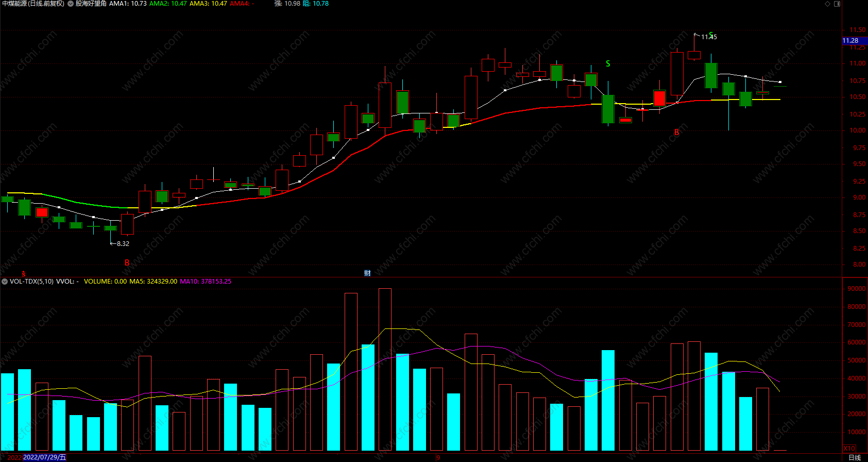Screen dimensions: 868x462
Task: Click the 日线 period label at bottom right
Action: coord(855,458)
